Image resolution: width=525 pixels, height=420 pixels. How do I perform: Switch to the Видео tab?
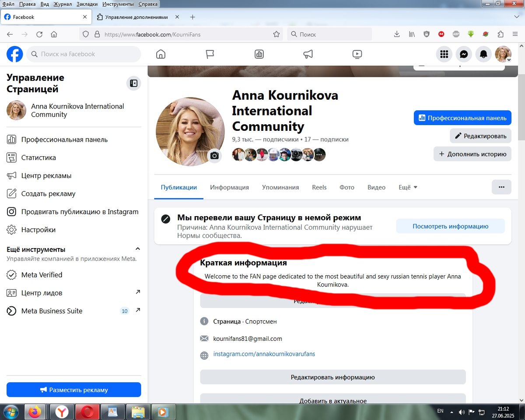point(376,187)
